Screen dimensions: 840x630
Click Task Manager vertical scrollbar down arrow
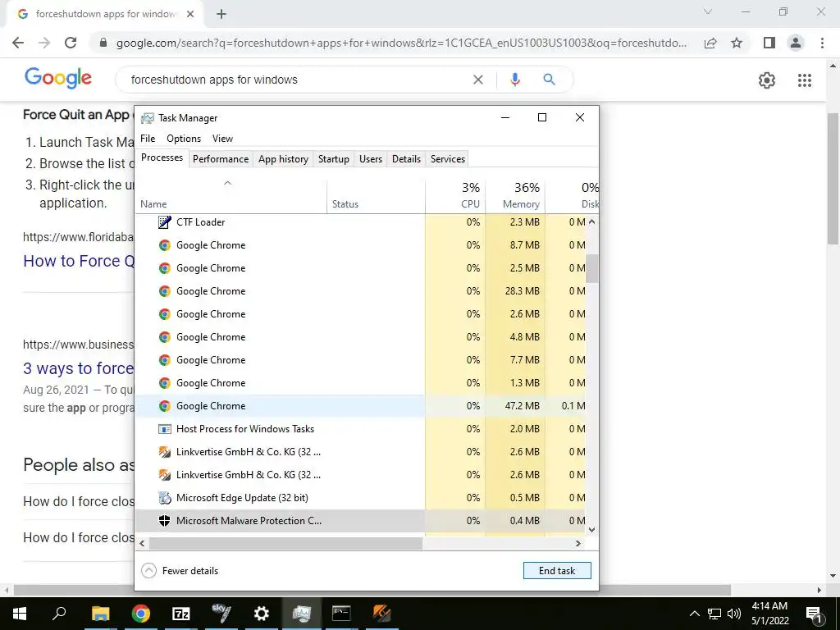[591, 529]
